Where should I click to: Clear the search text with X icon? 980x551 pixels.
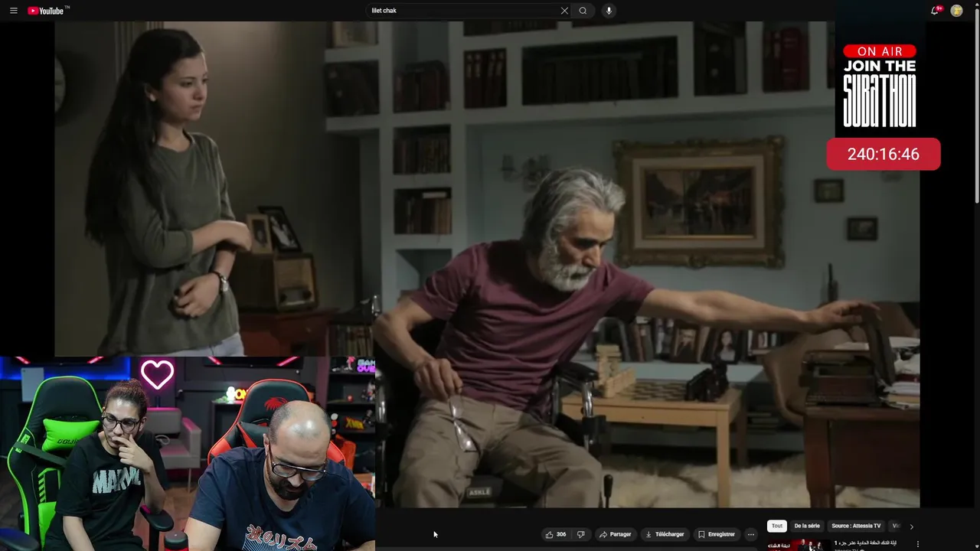point(564,11)
